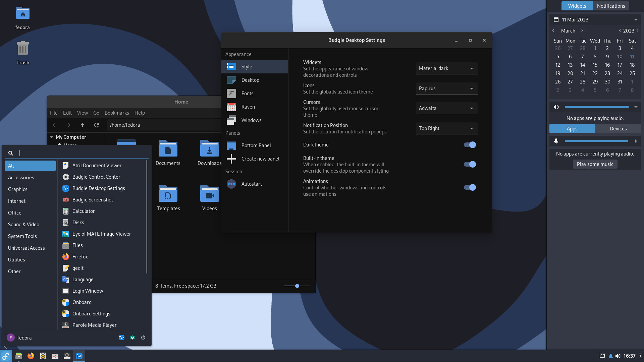Open Autostart under Session

tap(252, 184)
